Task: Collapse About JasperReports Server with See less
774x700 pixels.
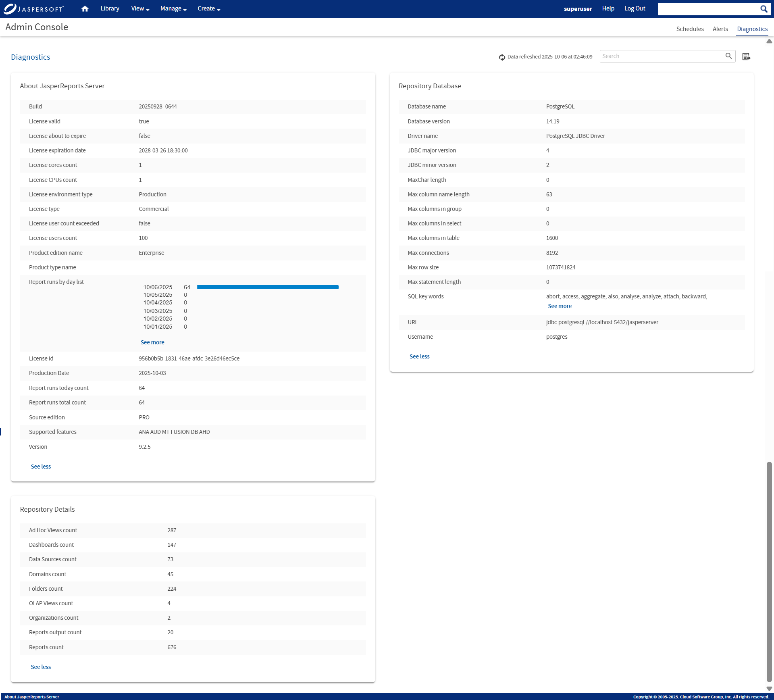Action: (x=41, y=467)
